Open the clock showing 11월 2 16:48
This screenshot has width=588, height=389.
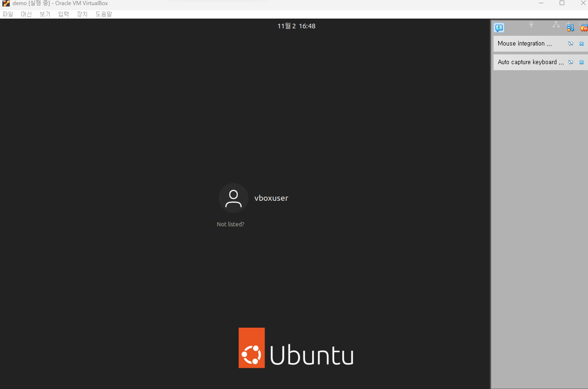click(x=296, y=26)
